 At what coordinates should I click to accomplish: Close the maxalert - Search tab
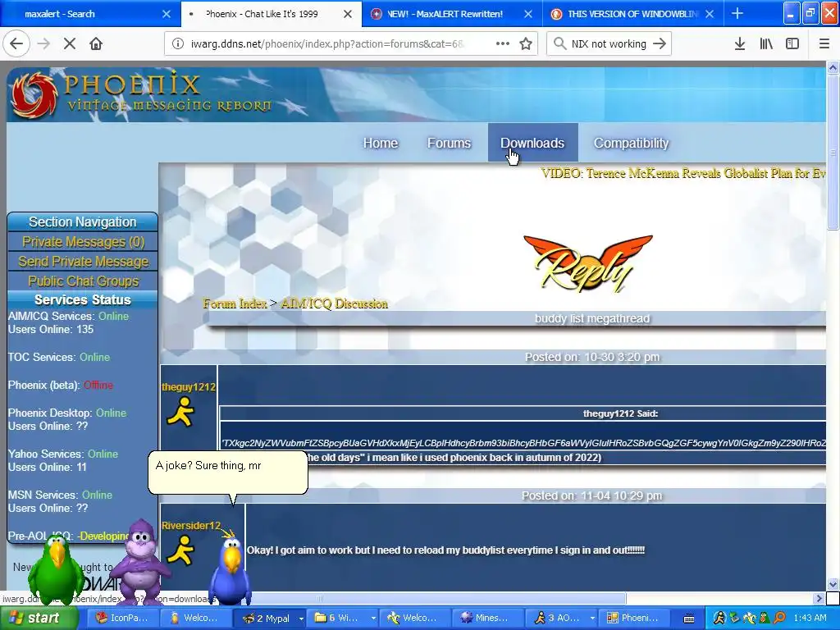[167, 14]
